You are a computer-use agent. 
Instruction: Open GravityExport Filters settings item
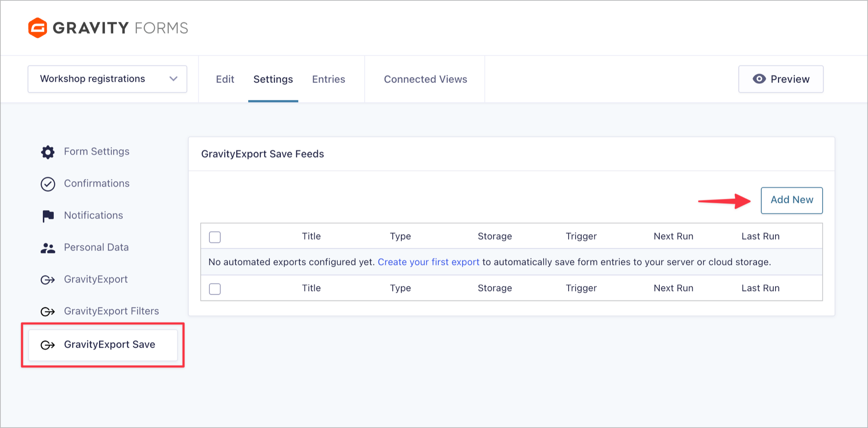coord(112,311)
